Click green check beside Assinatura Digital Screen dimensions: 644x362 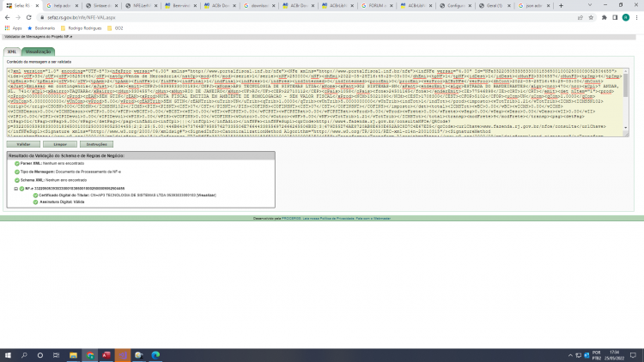click(35, 202)
